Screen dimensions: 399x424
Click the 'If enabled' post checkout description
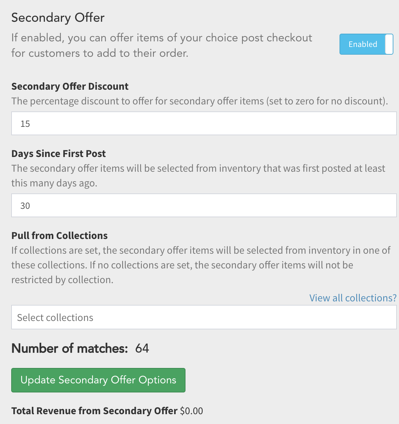(162, 45)
